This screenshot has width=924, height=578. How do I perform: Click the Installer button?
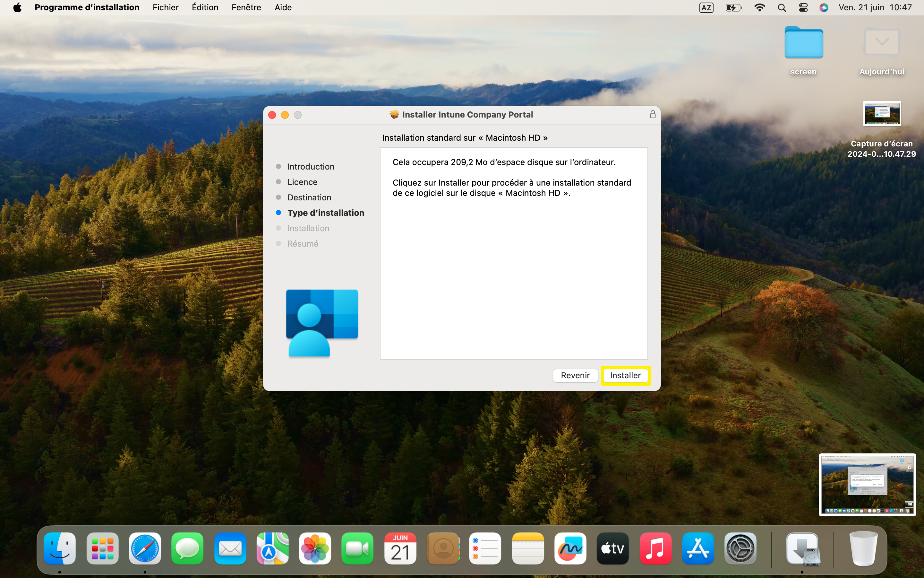tap(625, 375)
